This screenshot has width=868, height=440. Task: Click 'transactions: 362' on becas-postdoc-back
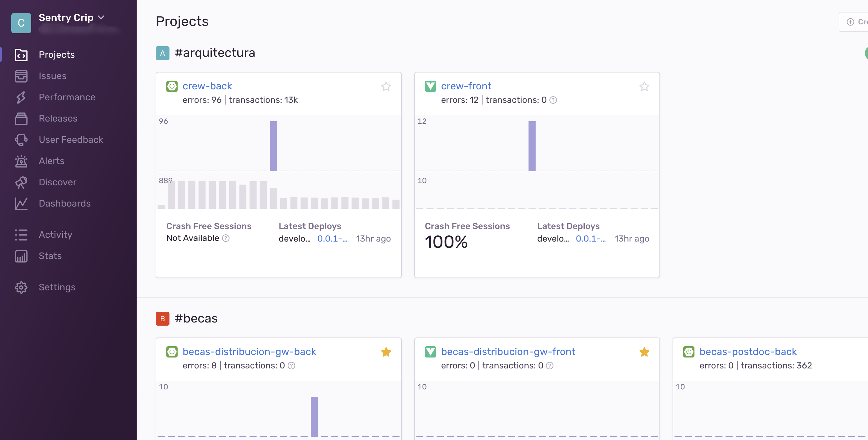click(776, 366)
